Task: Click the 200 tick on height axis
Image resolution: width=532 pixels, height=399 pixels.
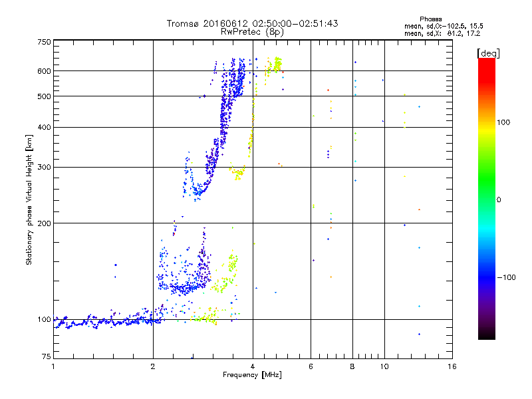Action: coord(44,223)
